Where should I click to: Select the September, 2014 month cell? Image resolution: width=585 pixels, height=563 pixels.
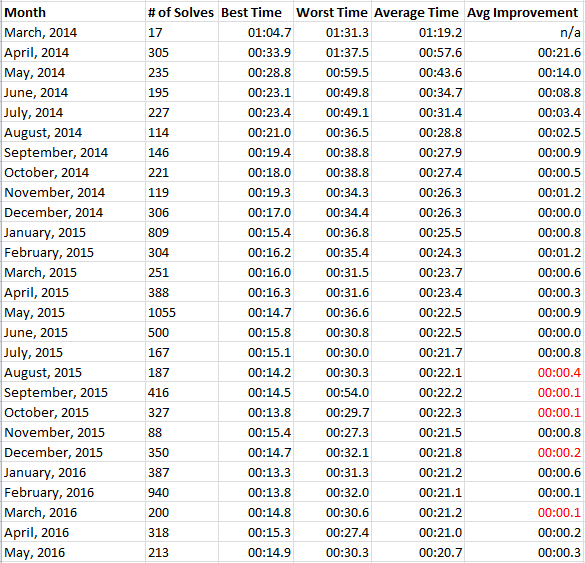pos(73,152)
